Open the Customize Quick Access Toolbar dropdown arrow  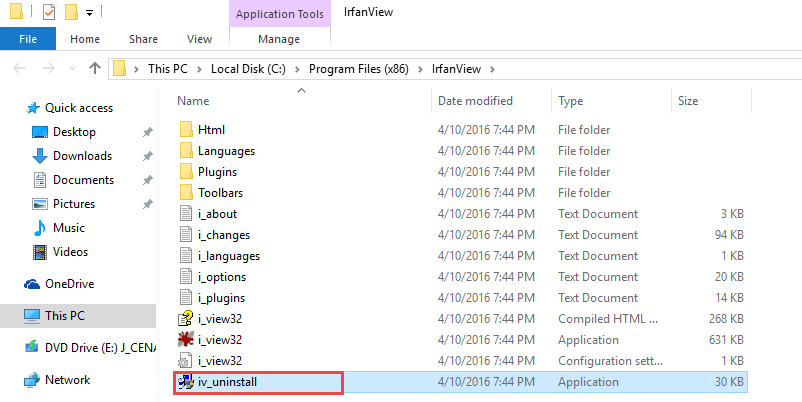(89, 13)
